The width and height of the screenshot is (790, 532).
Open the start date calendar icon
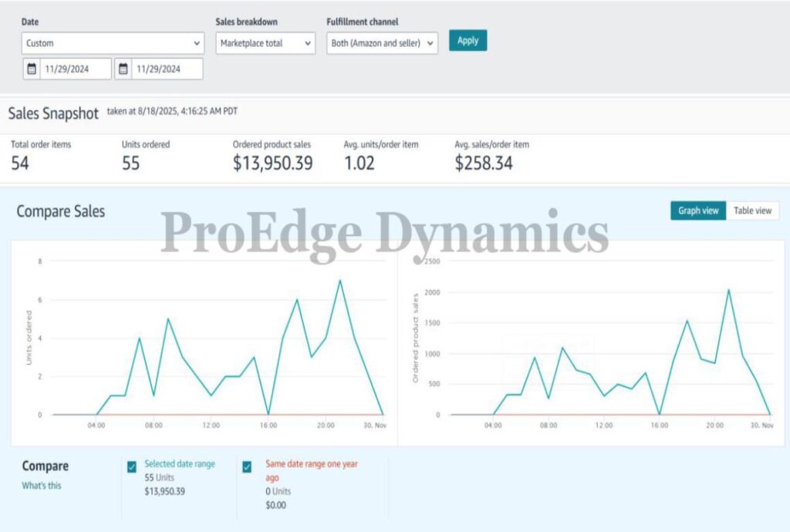coord(32,69)
